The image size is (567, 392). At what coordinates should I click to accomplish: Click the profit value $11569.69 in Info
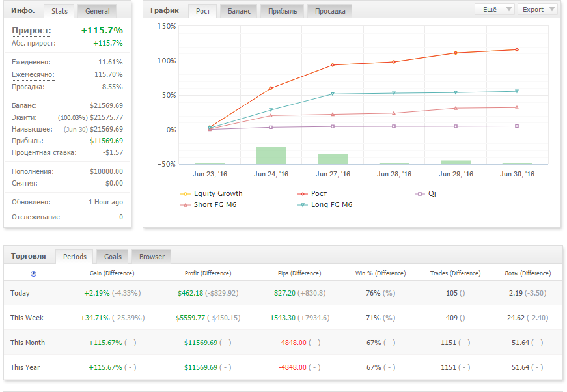tap(106, 141)
